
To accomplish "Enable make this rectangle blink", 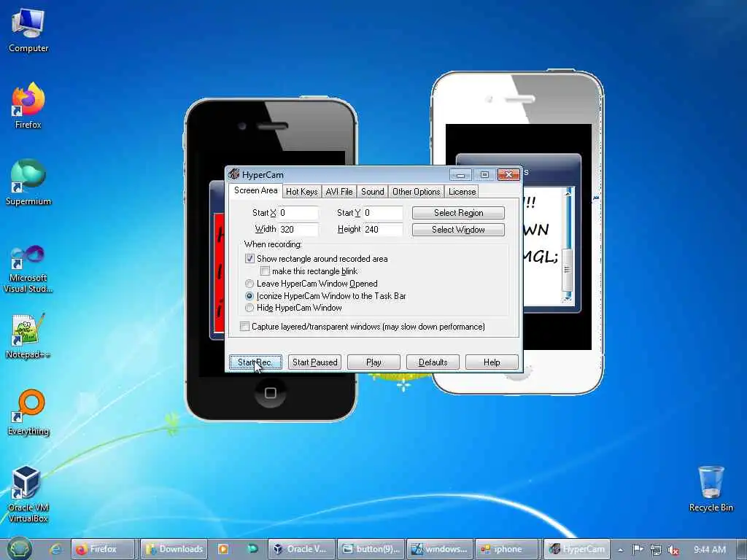I will tap(265, 271).
